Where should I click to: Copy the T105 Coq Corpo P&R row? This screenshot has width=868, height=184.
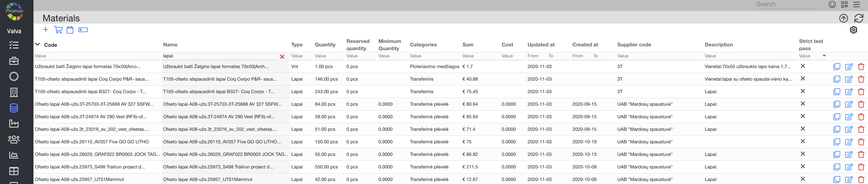(836, 79)
